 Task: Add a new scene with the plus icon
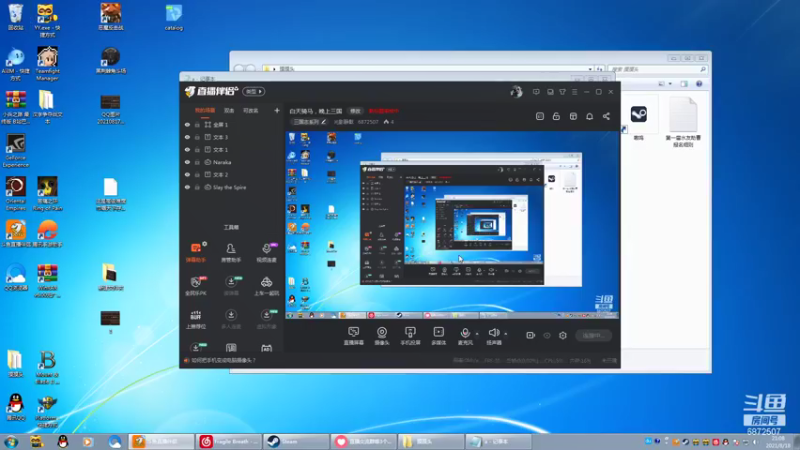pyautogui.click(x=277, y=110)
